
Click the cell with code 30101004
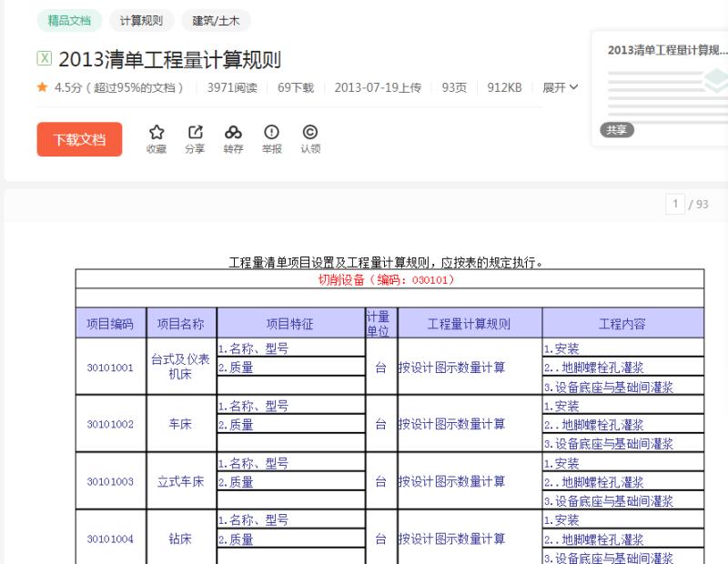coord(110,539)
